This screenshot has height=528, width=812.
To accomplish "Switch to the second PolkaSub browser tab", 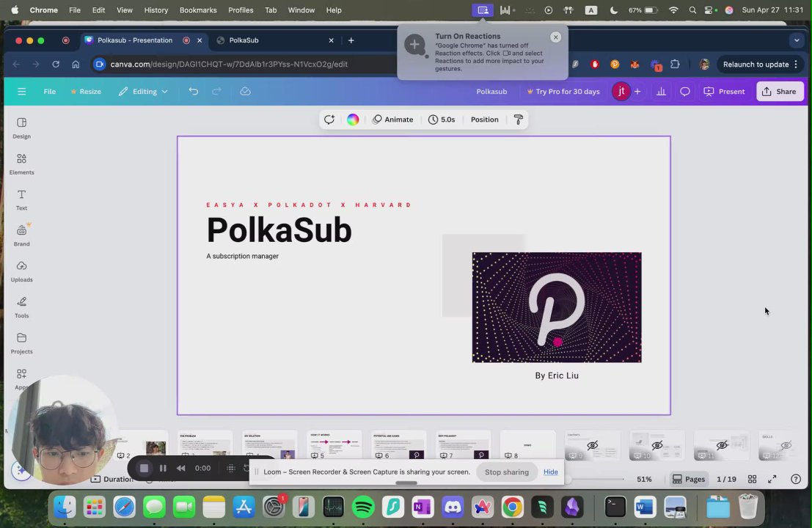I will [x=276, y=40].
